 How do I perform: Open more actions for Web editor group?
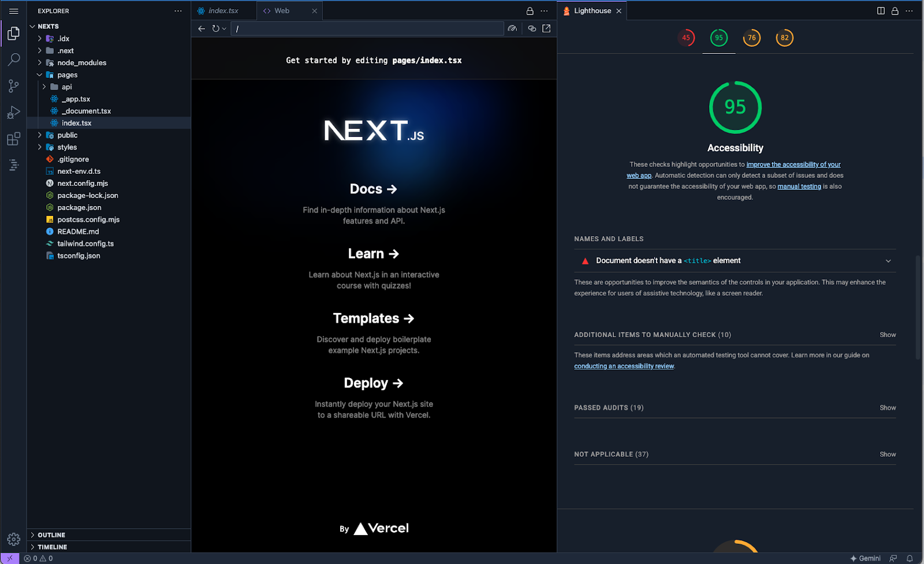click(544, 11)
